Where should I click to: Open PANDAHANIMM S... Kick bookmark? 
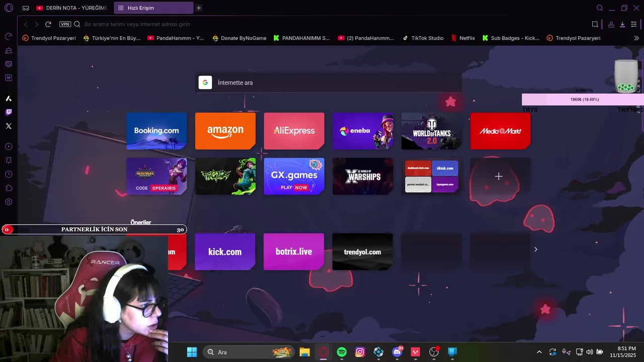tap(301, 38)
